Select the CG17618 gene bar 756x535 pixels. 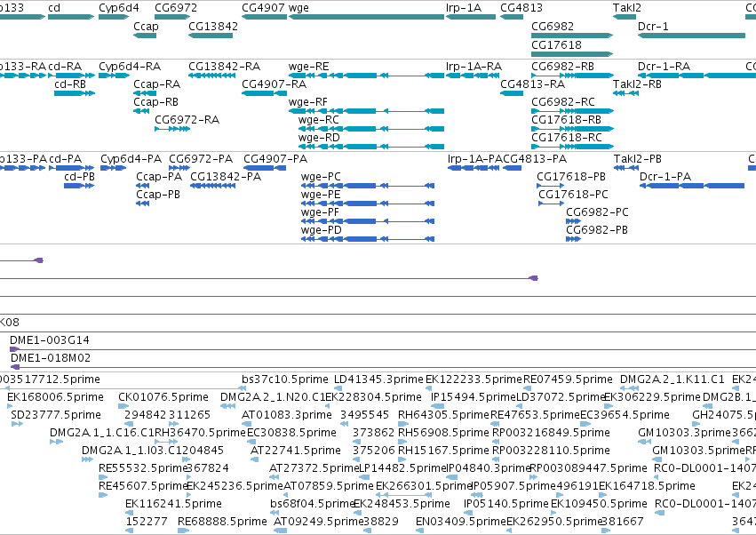click(572, 54)
